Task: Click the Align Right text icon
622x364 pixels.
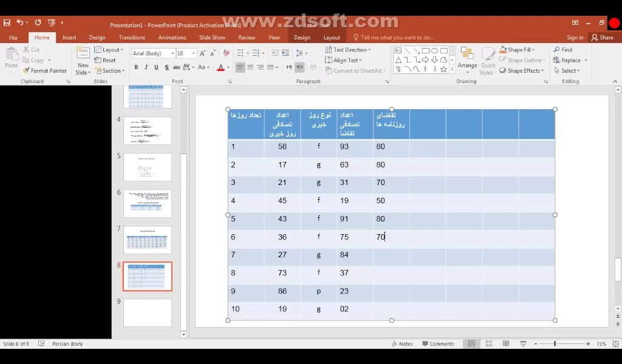Action: pos(260,67)
